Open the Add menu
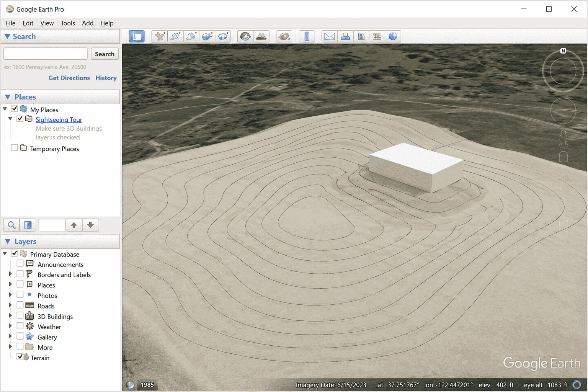The width and height of the screenshot is (588, 392). click(88, 23)
